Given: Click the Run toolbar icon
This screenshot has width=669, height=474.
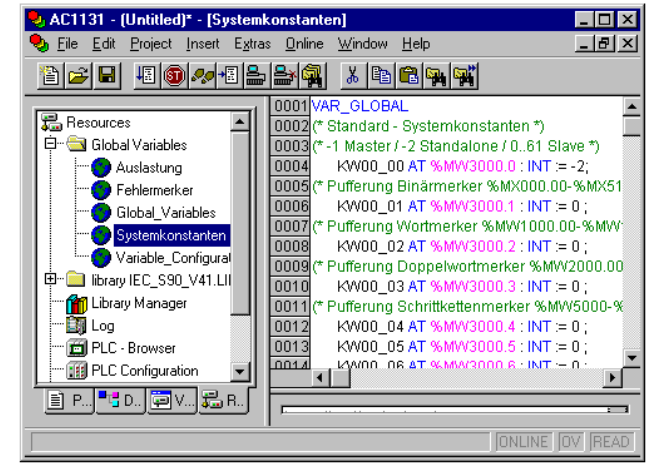Looking at the screenshot, I should coord(146,76).
